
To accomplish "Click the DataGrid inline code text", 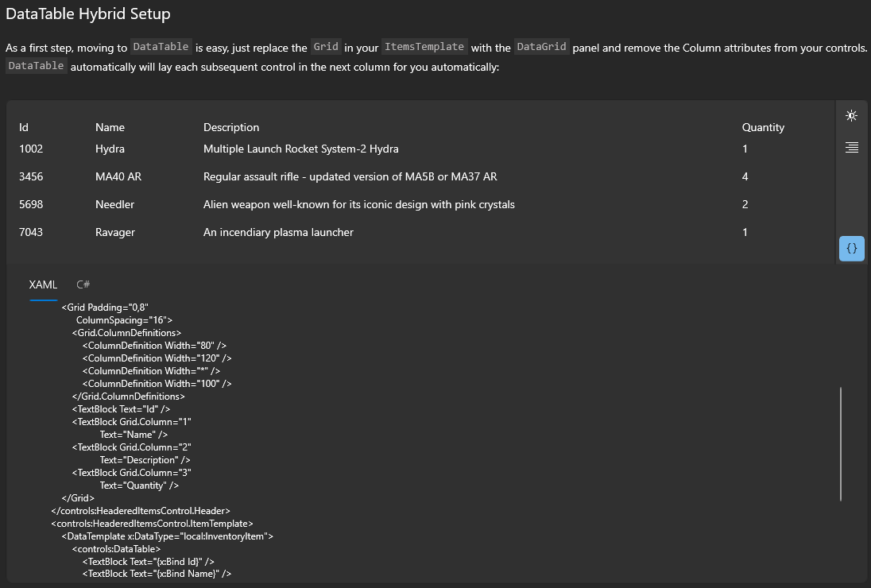I will (x=541, y=47).
